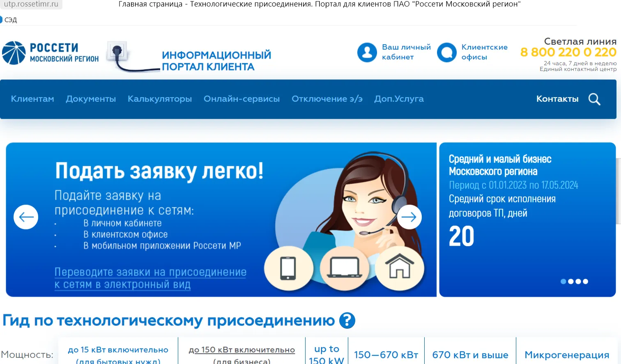The height and width of the screenshot is (364, 621).
Task: Open the Онлайн-сервисы menu
Action: point(241,99)
